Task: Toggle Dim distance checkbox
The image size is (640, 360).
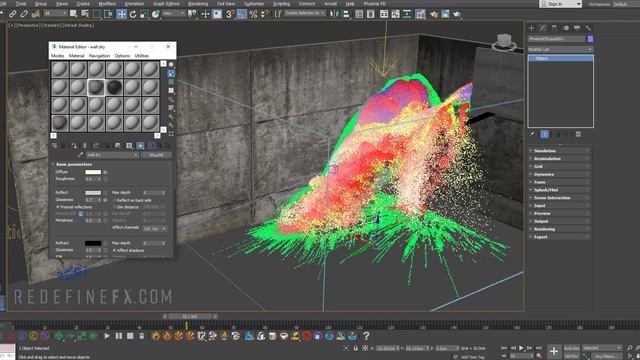Action: coord(115,207)
